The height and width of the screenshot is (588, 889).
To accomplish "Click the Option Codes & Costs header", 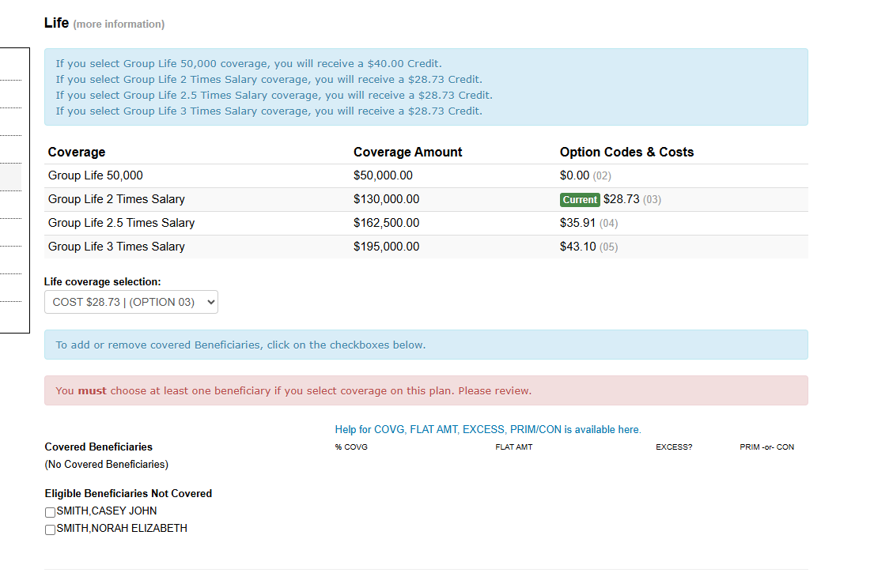I will pyautogui.click(x=628, y=152).
